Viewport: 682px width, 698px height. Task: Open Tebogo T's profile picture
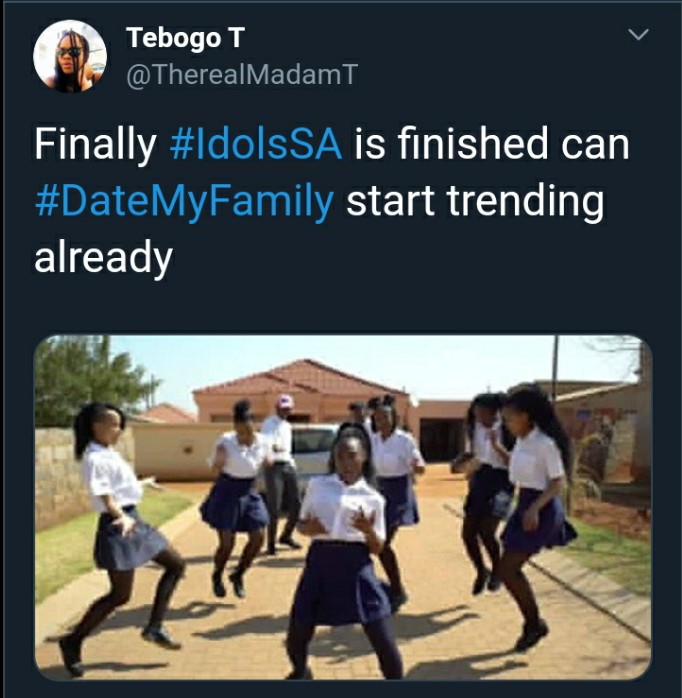(70, 56)
